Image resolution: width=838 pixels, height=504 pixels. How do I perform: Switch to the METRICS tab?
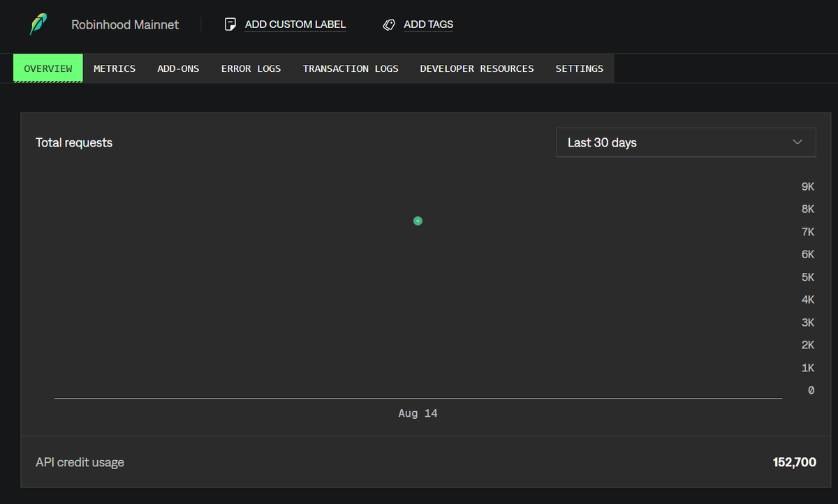pos(115,68)
